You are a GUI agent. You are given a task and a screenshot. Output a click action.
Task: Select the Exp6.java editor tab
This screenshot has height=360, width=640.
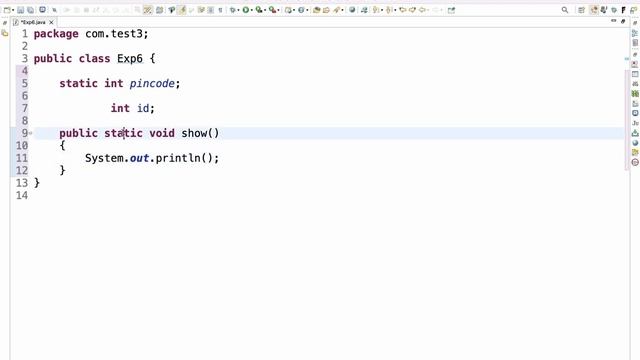pyautogui.click(x=33, y=22)
